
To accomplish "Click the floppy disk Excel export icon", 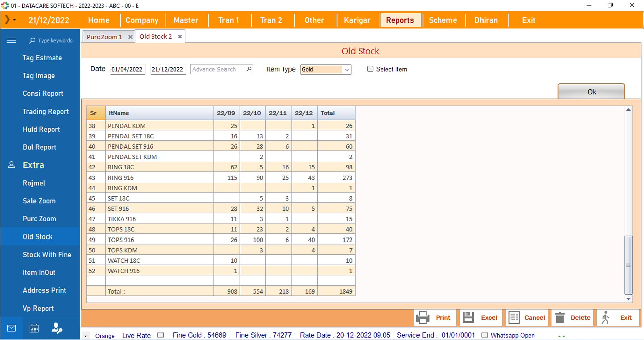I will coord(468,318).
